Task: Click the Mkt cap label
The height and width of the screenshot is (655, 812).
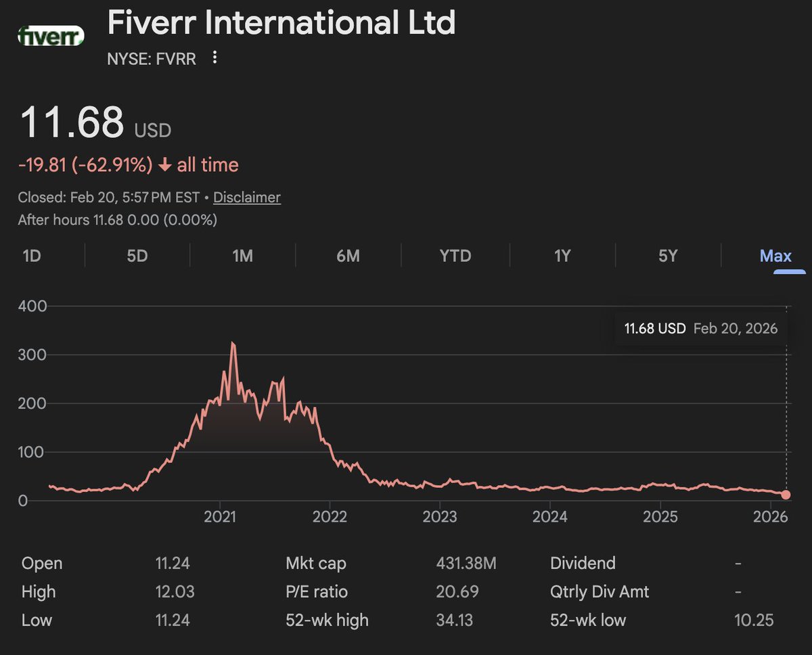Action: coord(316,564)
